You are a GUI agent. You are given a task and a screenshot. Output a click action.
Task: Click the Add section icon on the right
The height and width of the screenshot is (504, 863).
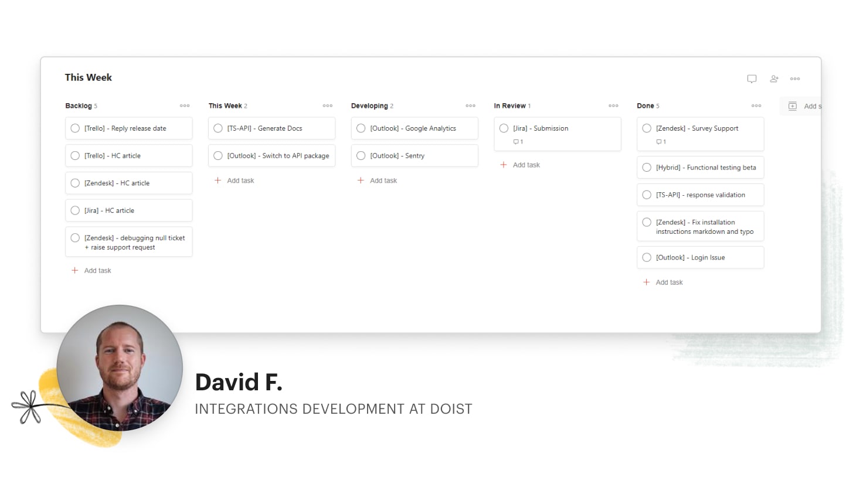pyautogui.click(x=793, y=106)
